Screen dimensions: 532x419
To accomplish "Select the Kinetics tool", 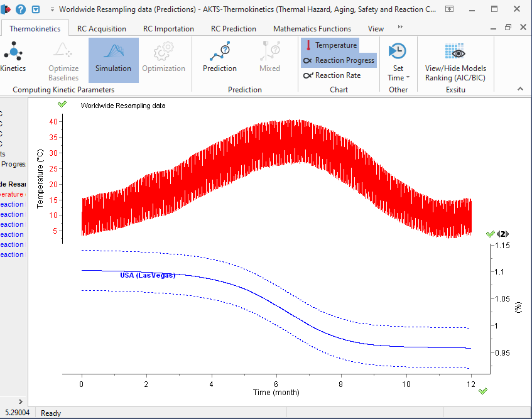I will (x=13, y=60).
